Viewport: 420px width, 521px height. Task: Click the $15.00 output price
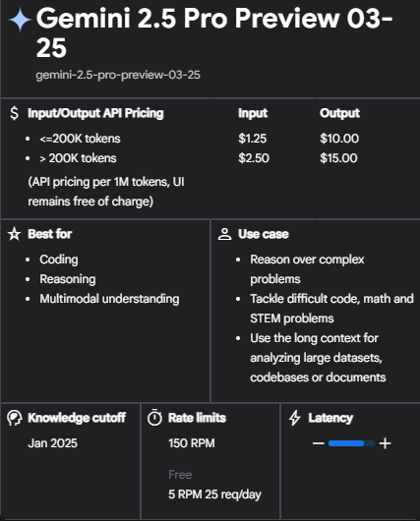(338, 158)
